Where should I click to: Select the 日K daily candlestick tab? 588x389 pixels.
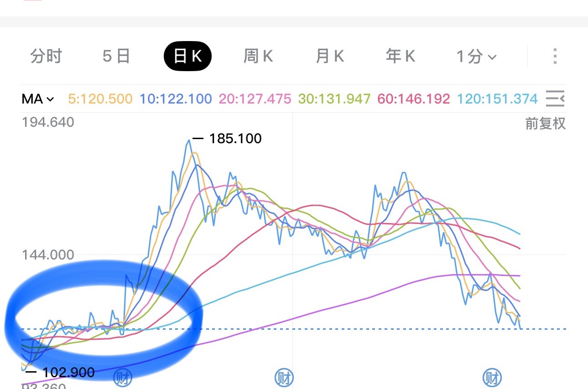click(187, 56)
